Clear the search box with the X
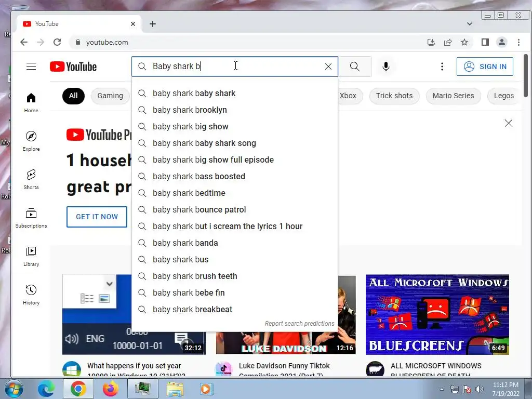This screenshot has width=532, height=399. pos(328,66)
